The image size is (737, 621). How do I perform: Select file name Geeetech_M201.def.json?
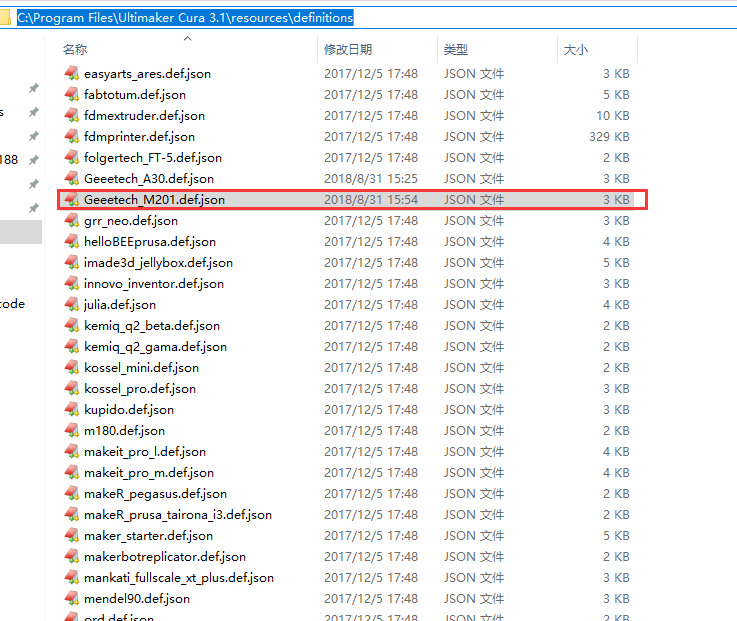click(154, 200)
